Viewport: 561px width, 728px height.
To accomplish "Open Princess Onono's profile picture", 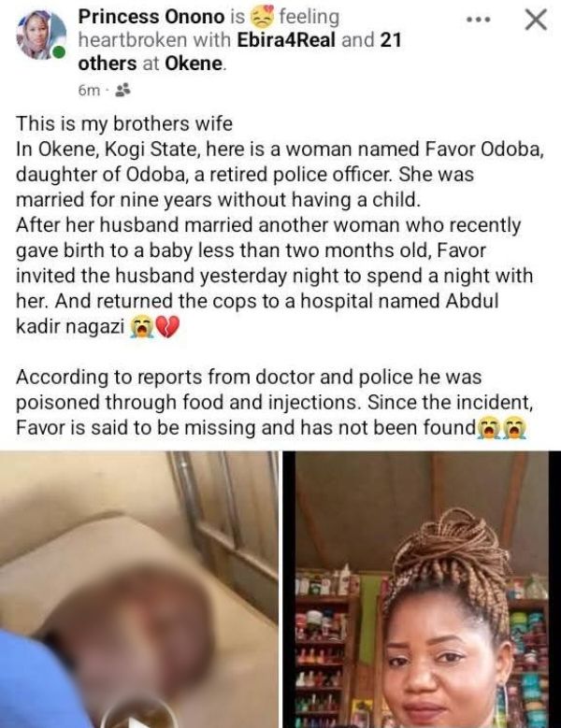I will [40, 36].
